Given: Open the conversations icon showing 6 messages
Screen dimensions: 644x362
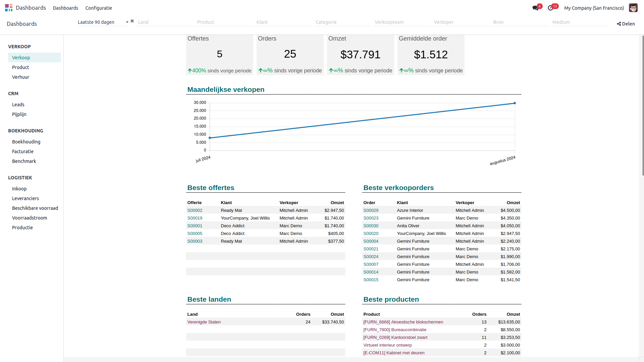Looking at the screenshot, I should click(x=536, y=7).
